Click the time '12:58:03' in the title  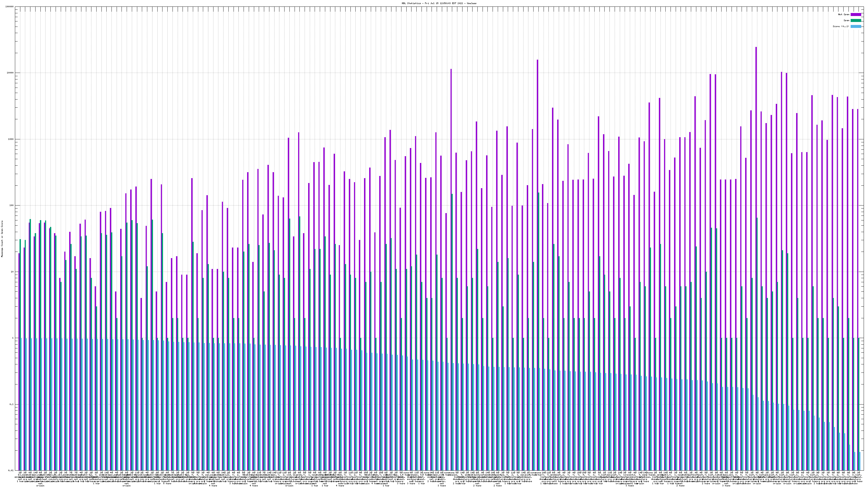[x=445, y=3]
